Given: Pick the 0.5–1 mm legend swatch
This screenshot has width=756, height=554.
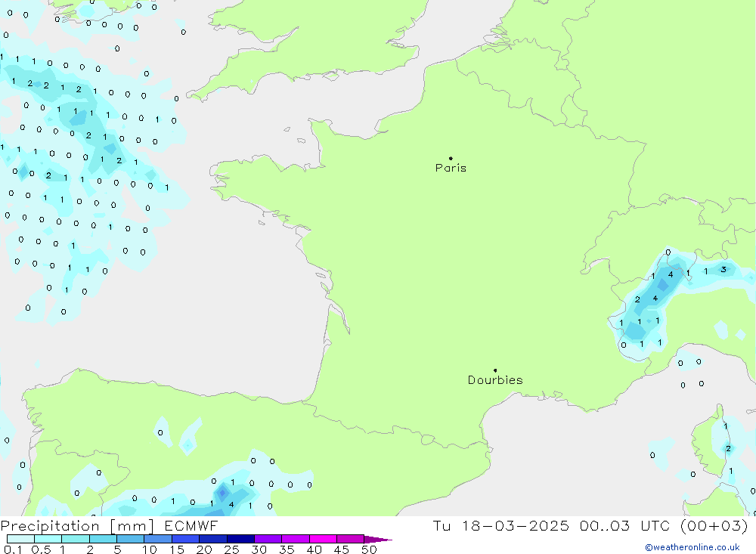Looking at the screenshot, I should [x=48, y=539].
